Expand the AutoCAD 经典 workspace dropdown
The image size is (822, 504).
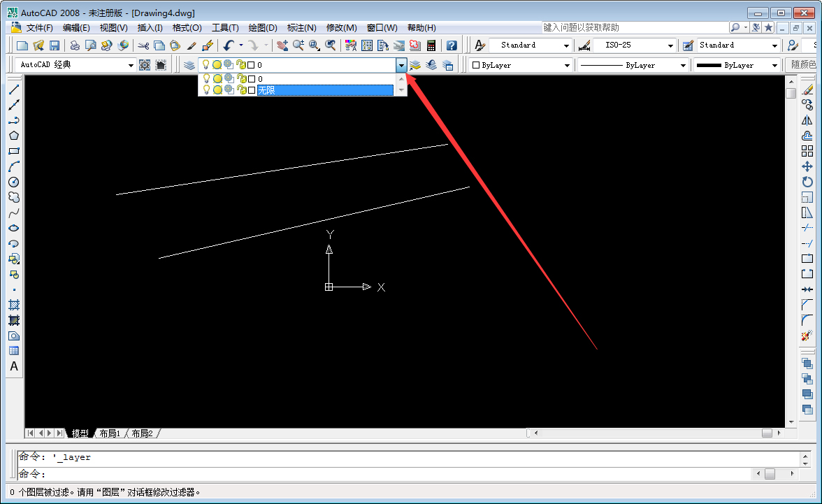click(x=132, y=64)
